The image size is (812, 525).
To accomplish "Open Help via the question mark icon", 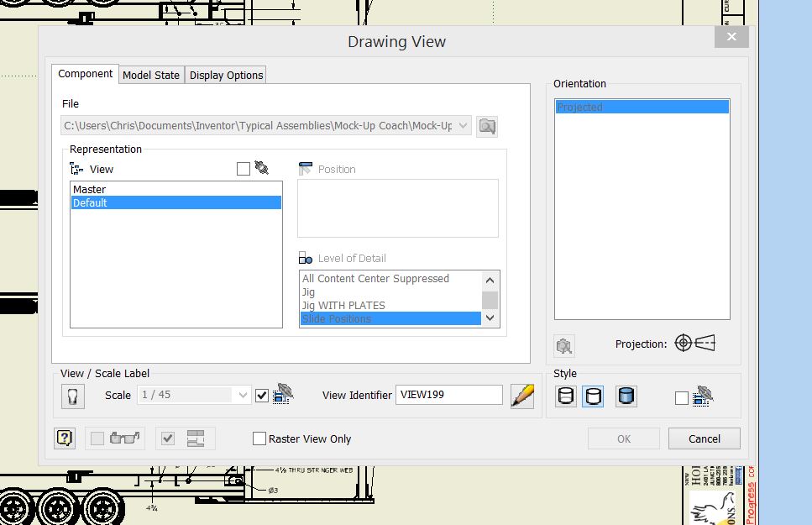I will pyautogui.click(x=65, y=438).
